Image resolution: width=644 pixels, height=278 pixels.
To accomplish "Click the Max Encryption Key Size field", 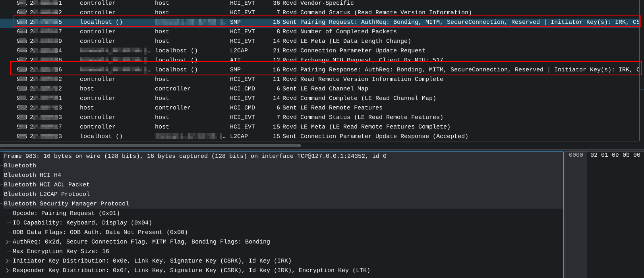I will pyautogui.click(x=61, y=251).
